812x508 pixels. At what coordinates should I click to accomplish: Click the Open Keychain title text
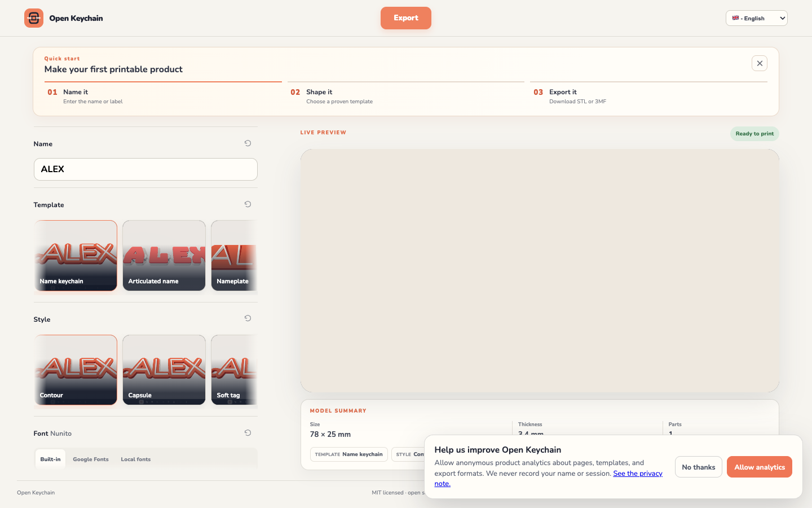pyautogui.click(x=76, y=18)
